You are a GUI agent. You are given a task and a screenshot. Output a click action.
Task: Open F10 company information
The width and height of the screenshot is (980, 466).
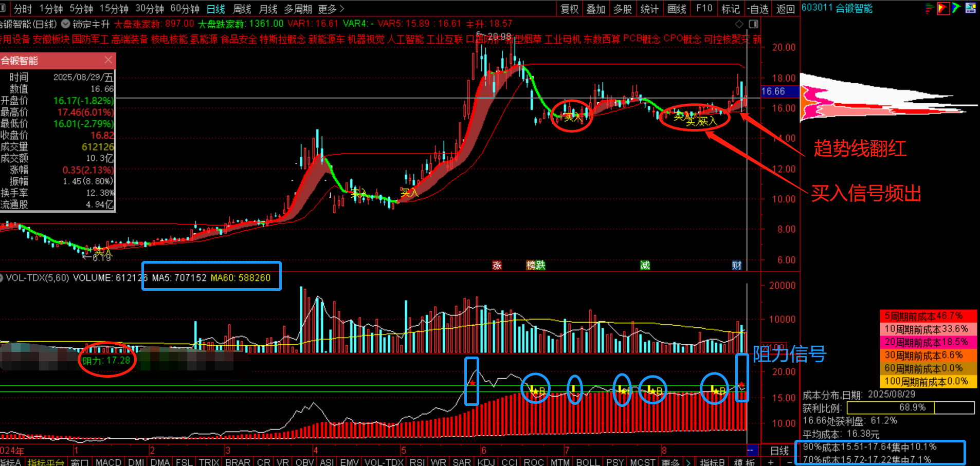[704, 8]
